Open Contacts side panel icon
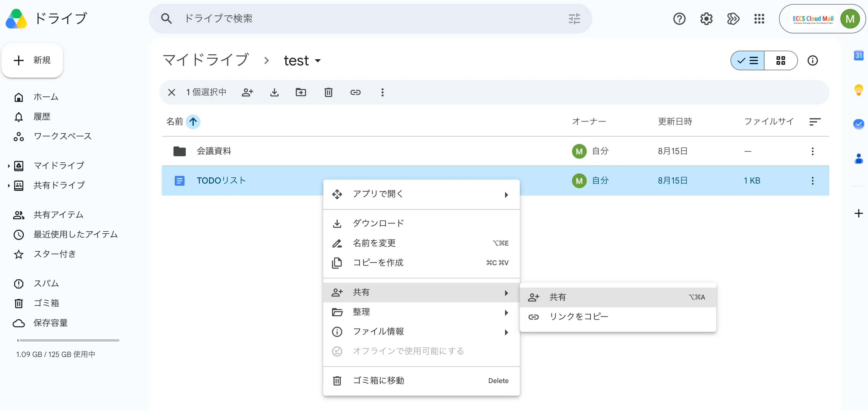Image resolution: width=868 pixels, height=411 pixels. pyautogui.click(x=858, y=158)
